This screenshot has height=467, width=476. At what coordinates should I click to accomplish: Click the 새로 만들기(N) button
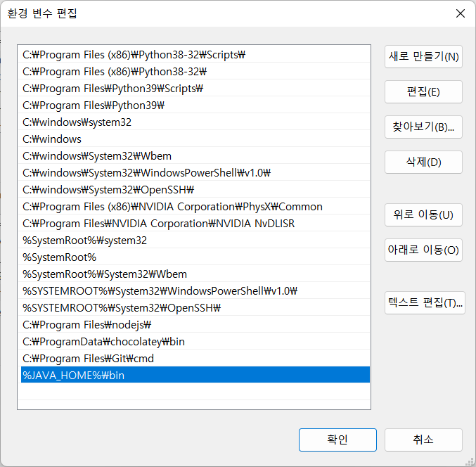[423, 57]
